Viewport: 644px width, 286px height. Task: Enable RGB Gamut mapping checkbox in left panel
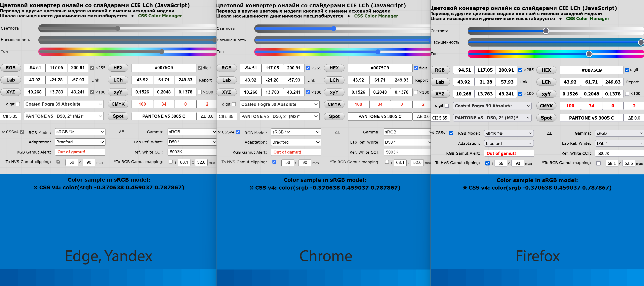pos(171,162)
